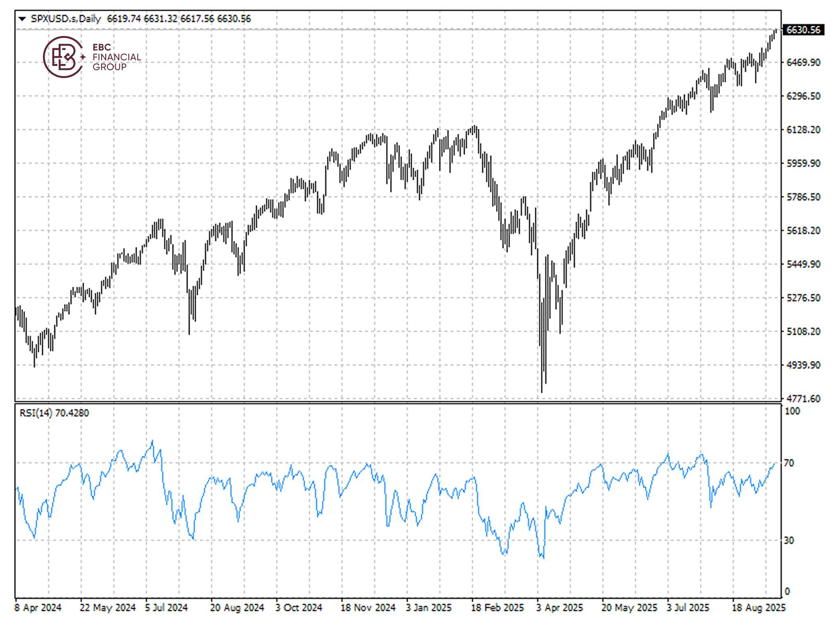Click the RSI(14) 70.4280 indicator label
Screen dimensions: 840x627
[x=54, y=413]
